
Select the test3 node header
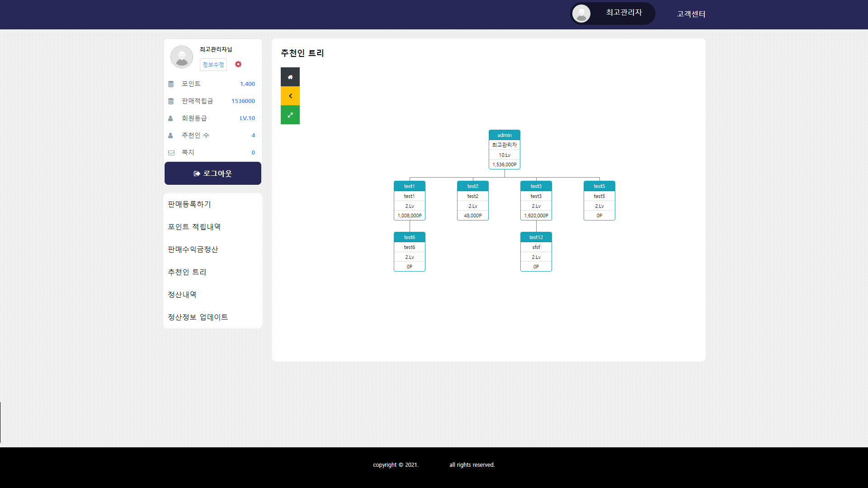[536, 186]
